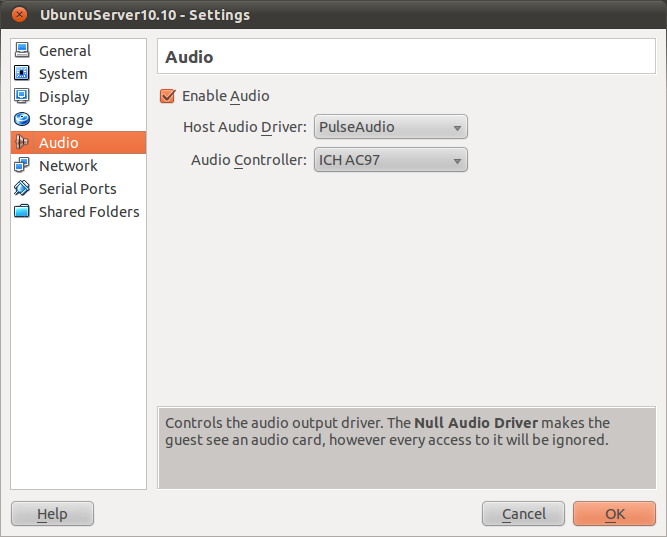Screen dimensions: 667x537
Task: Open the Host Audio Driver dropdown
Action: 390,127
